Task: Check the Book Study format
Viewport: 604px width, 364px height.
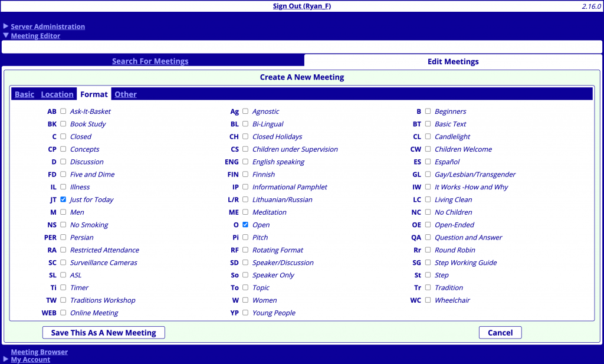Action: pos(63,124)
